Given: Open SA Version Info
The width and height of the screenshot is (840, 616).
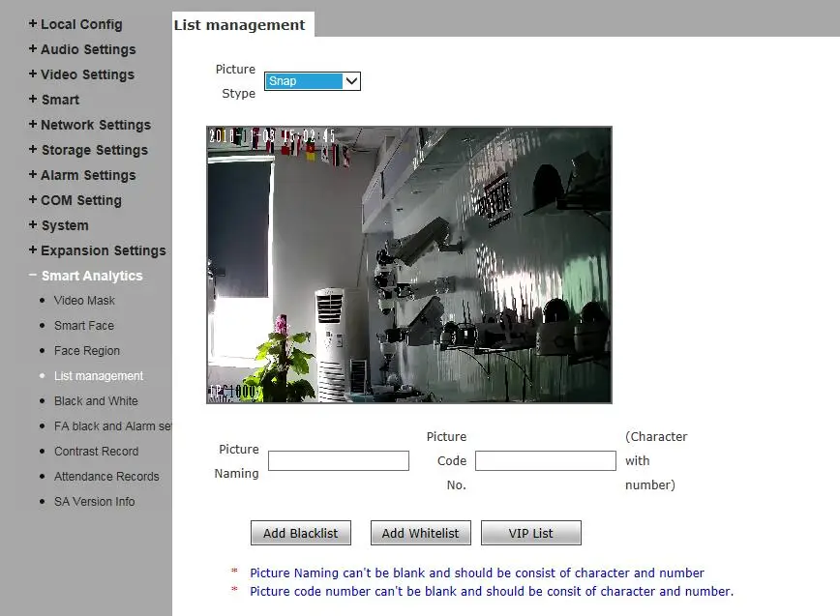Looking at the screenshot, I should pyautogui.click(x=94, y=502).
